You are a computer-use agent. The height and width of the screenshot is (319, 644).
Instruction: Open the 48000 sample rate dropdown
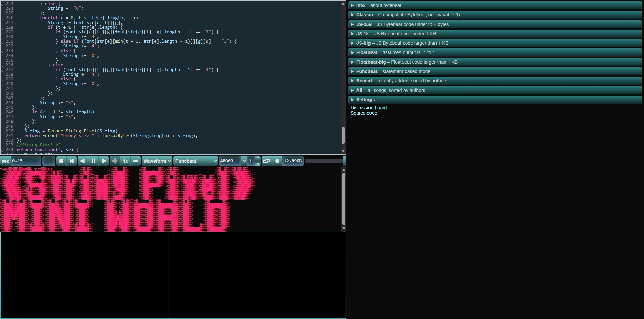tap(233, 161)
